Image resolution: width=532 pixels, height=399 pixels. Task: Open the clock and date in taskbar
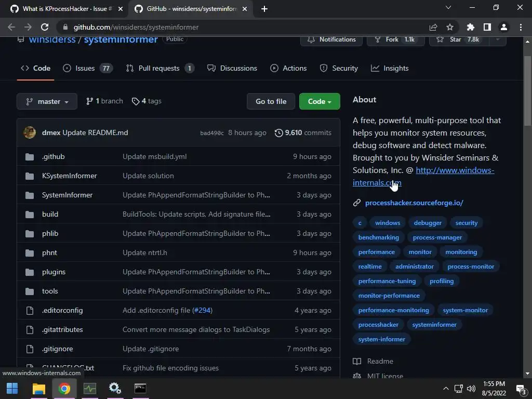494,389
